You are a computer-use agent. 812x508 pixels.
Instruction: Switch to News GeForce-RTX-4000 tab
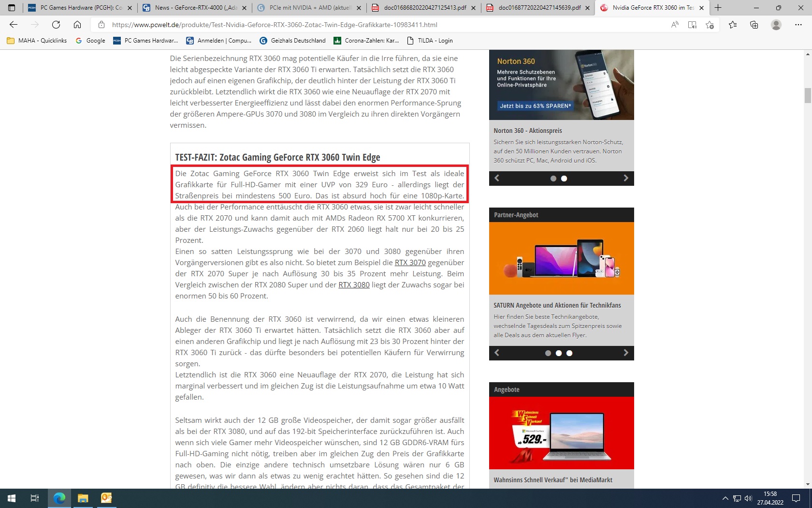[x=194, y=8]
